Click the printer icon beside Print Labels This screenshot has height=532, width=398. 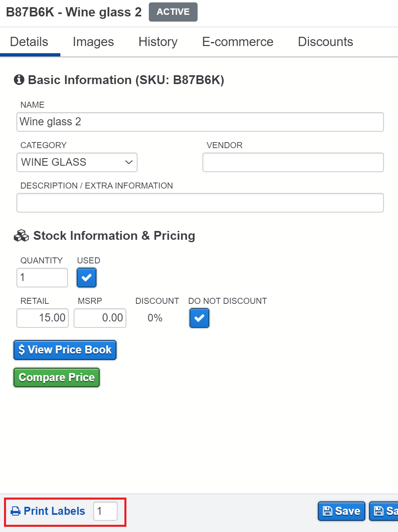(16, 511)
